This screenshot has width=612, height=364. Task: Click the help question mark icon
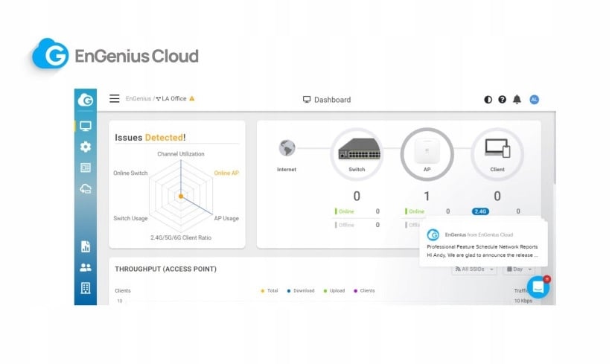503,100
